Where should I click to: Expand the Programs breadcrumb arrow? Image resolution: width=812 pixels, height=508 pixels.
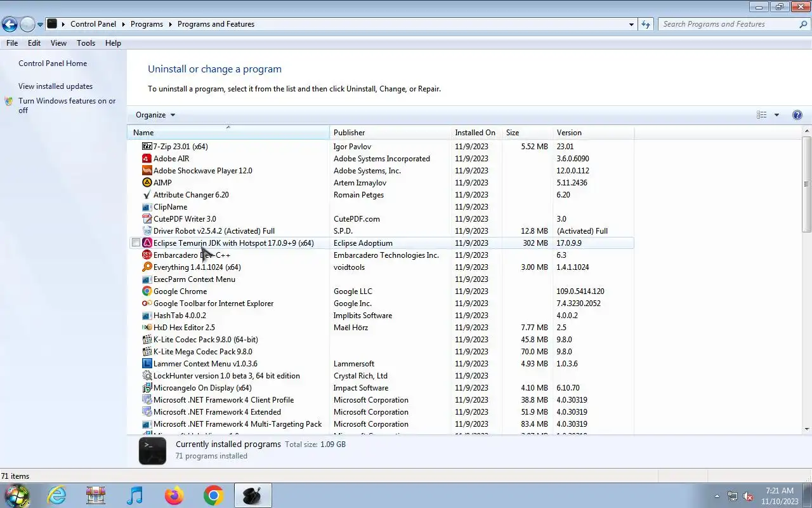click(170, 24)
